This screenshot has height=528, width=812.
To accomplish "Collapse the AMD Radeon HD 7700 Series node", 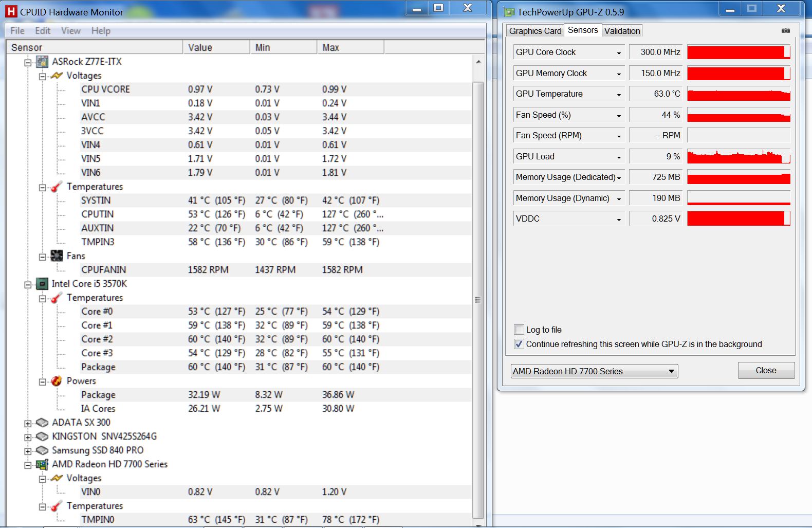I will [x=28, y=465].
